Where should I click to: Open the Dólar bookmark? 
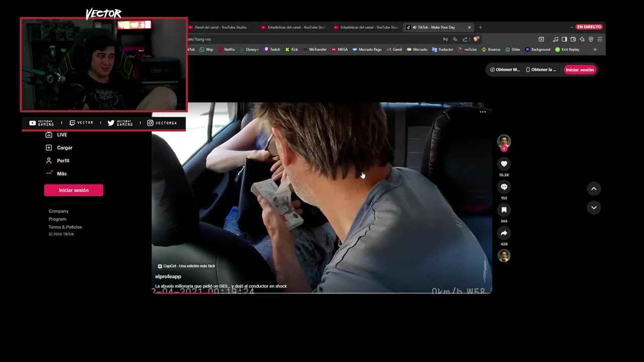point(513,49)
